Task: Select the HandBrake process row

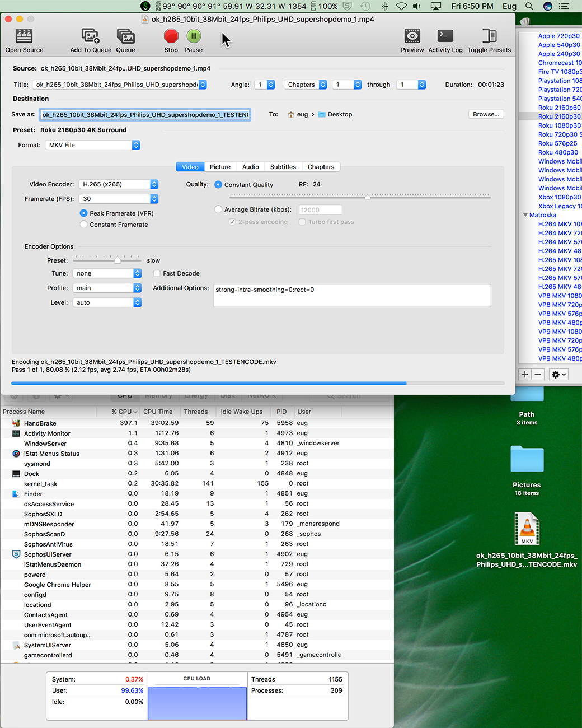Action: point(196,423)
